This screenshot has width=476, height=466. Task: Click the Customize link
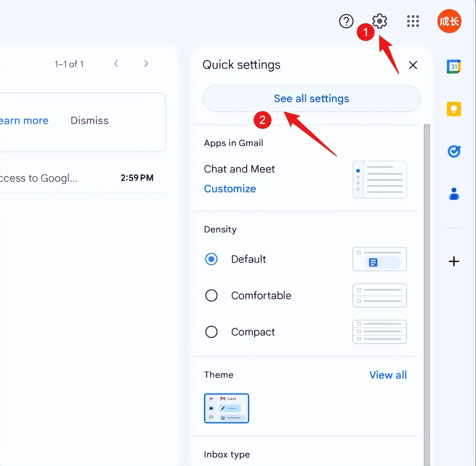(x=230, y=189)
